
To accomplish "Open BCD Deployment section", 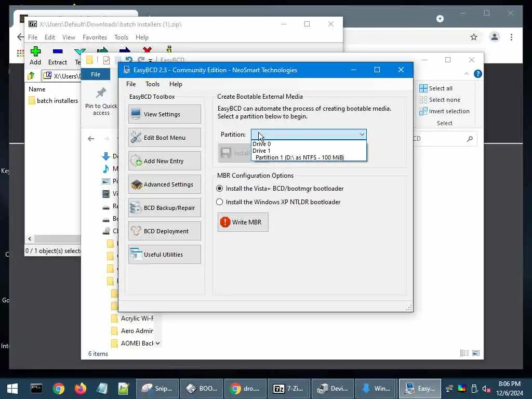I will tap(165, 231).
